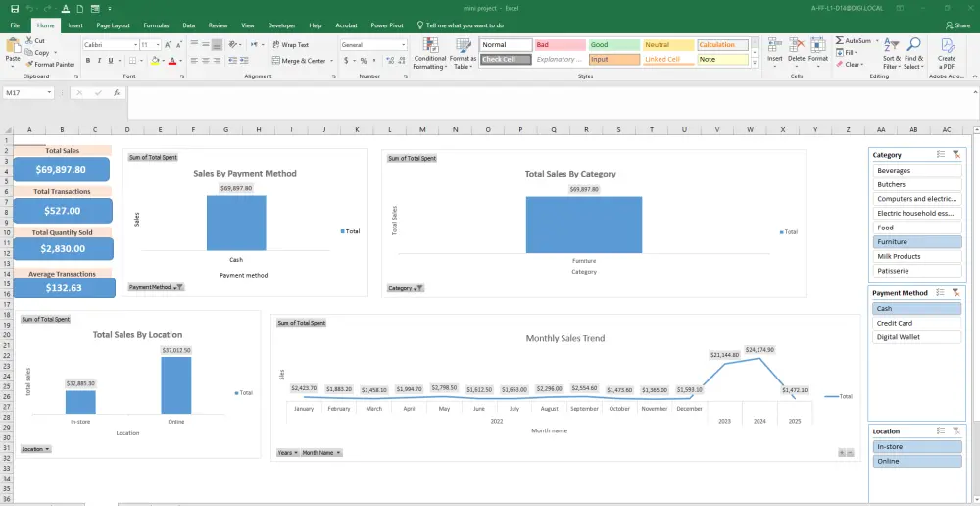
Task: Switch to the Data tab
Action: [189, 25]
